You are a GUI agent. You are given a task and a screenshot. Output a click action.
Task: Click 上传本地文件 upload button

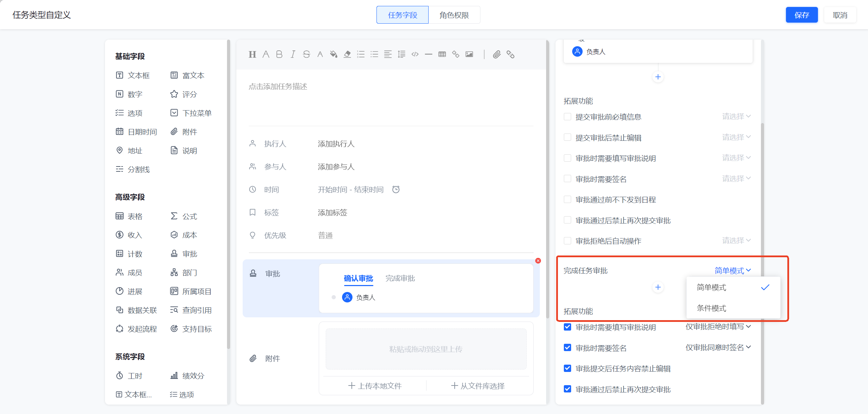(x=375, y=386)
